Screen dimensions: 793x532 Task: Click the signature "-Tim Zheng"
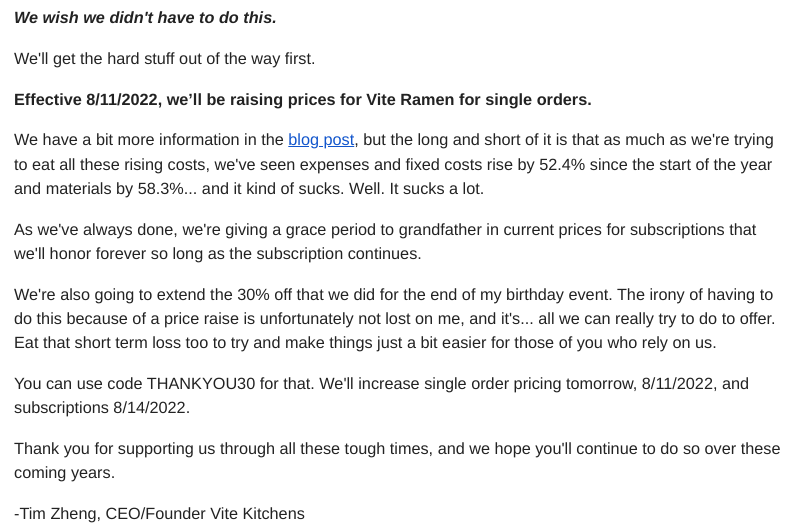click(57, 513)
